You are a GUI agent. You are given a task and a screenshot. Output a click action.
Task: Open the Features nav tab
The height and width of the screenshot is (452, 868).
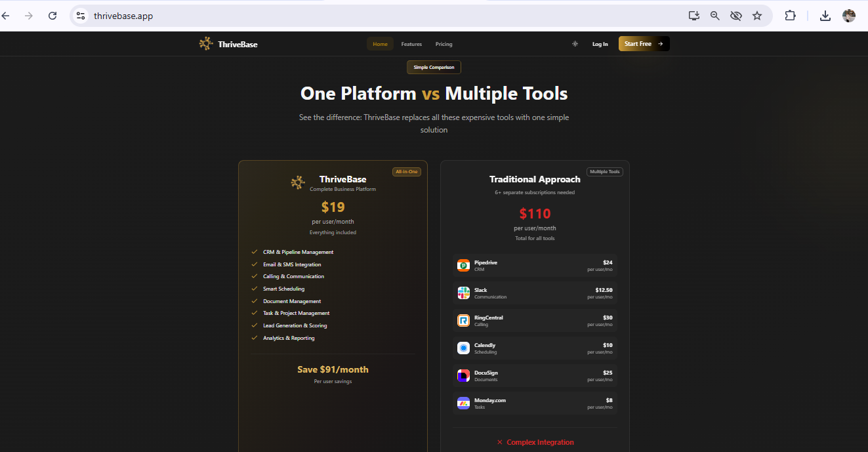[411, 44]
